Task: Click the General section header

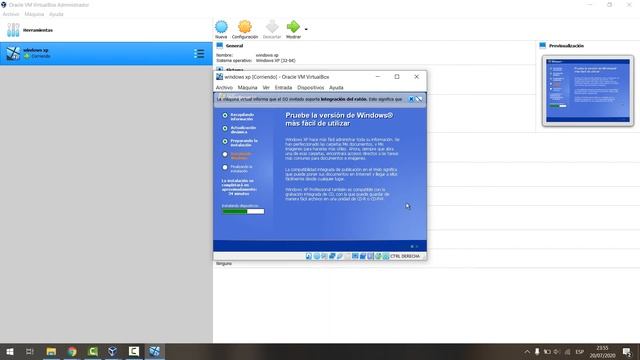Action: 235,46
